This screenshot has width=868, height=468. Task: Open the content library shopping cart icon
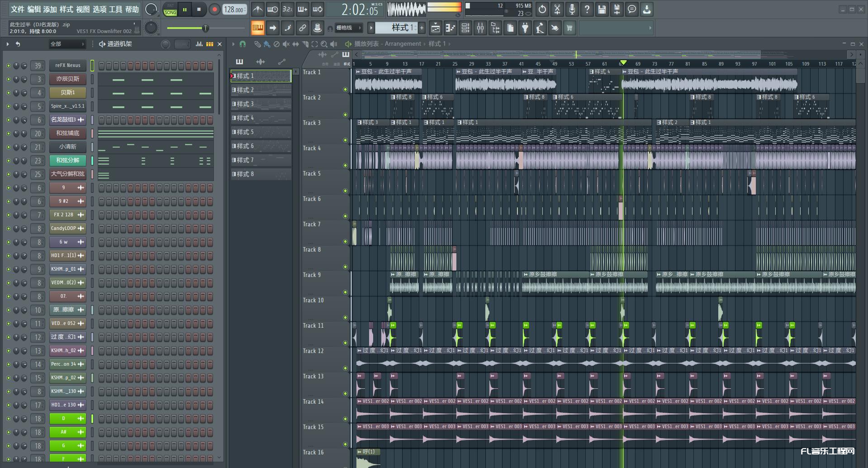point(569,28)
